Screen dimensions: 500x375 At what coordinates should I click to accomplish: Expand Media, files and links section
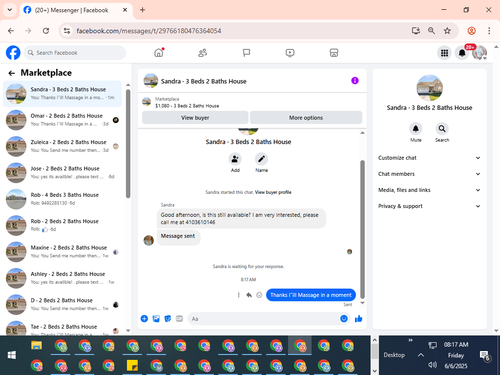pos(429,190)
